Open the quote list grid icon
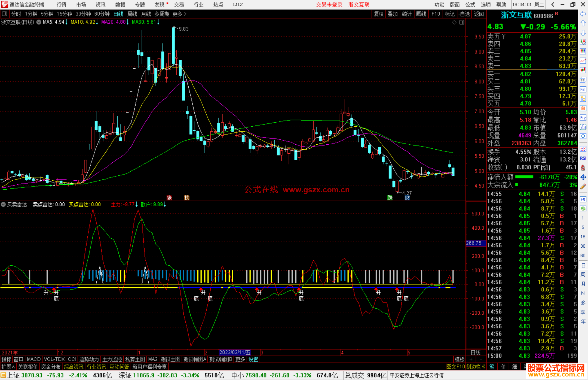The width and height of the screenshot is (588, 380). (x=583, y=51)
